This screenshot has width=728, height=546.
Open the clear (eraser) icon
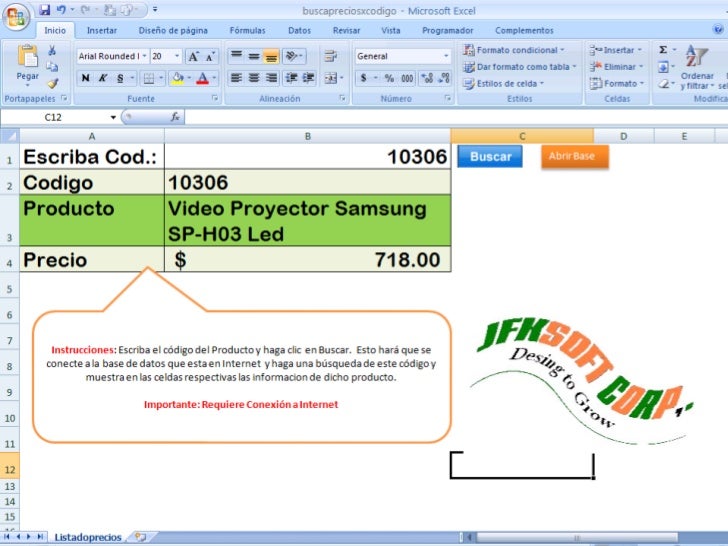coord(663,84)
